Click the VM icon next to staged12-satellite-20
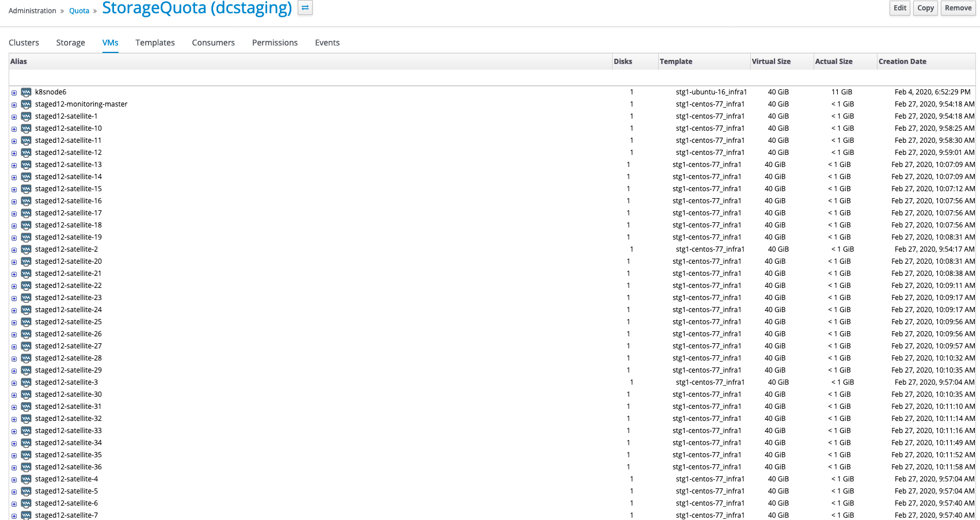Screen dimensions: 980x520 pyautogui.click(x=26, y=261)
